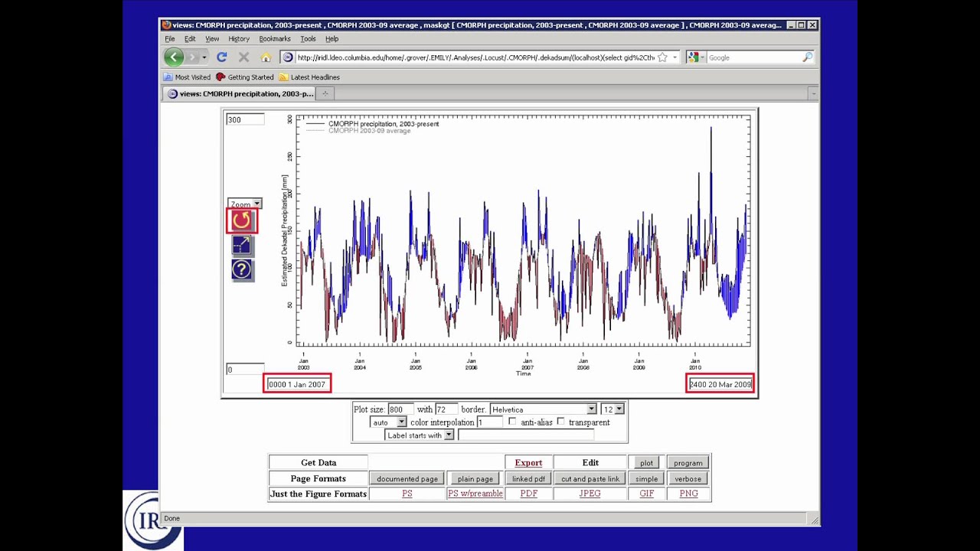Click the Y-axis minimum field showing 0
Viewport: 980px width, 551px height.
point(245,370)
